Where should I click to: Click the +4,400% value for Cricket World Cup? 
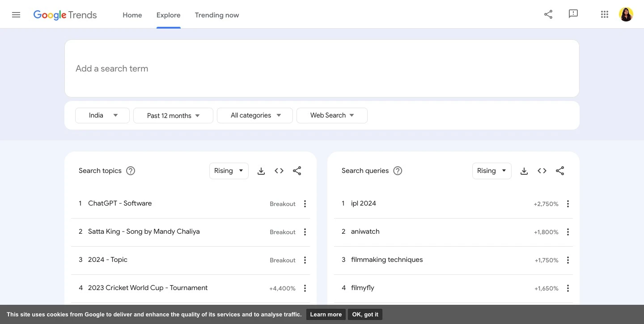coord(282,288)
